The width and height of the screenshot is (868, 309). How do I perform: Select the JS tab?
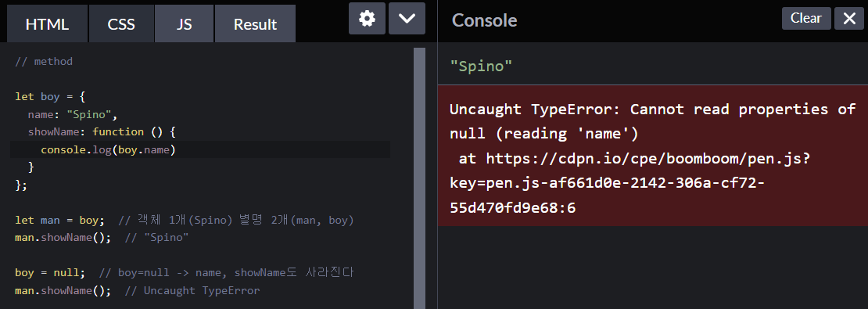(x=184, y=23)
